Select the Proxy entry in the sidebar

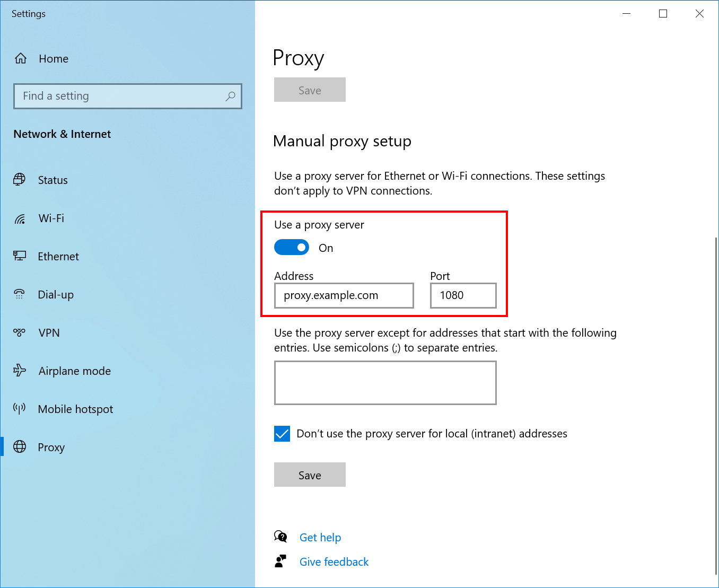pyautogui.click(x=51, y=447)
